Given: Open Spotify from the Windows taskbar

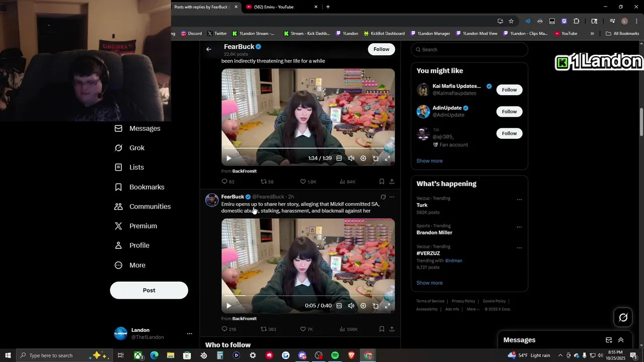Looking at the screenshot, I should 335,355.
